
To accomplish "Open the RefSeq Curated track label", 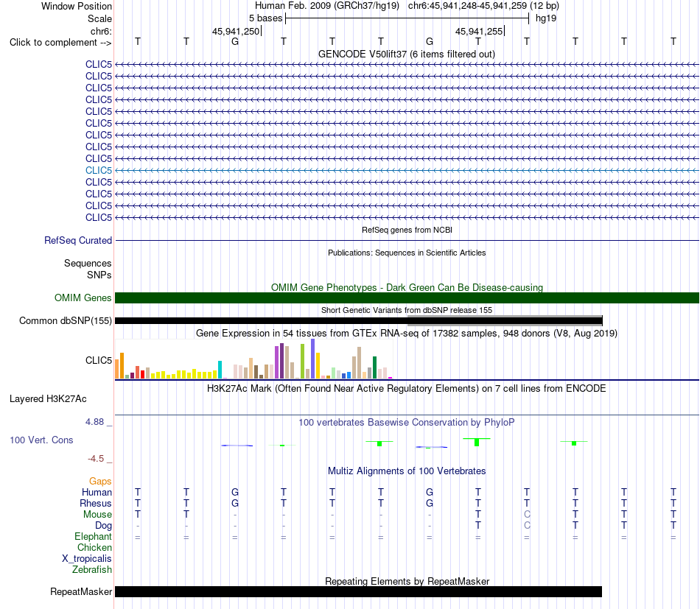I will click(78, 241).
